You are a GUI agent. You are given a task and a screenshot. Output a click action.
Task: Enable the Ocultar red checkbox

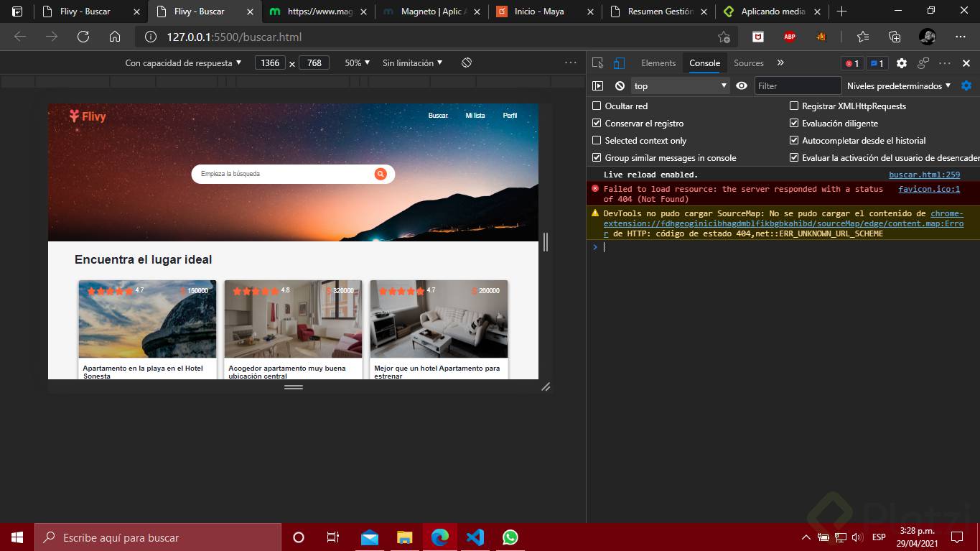[x=597, y=106]
